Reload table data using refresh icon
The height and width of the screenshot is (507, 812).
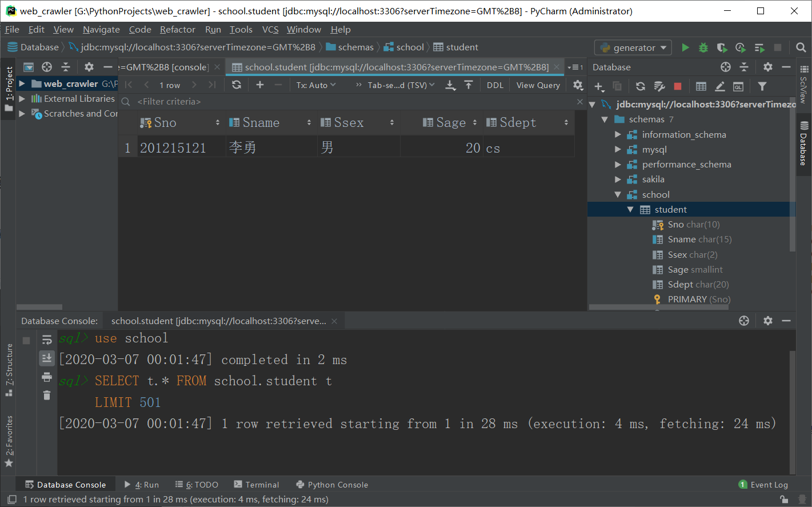pyautogui.click(x=237, y=85)
